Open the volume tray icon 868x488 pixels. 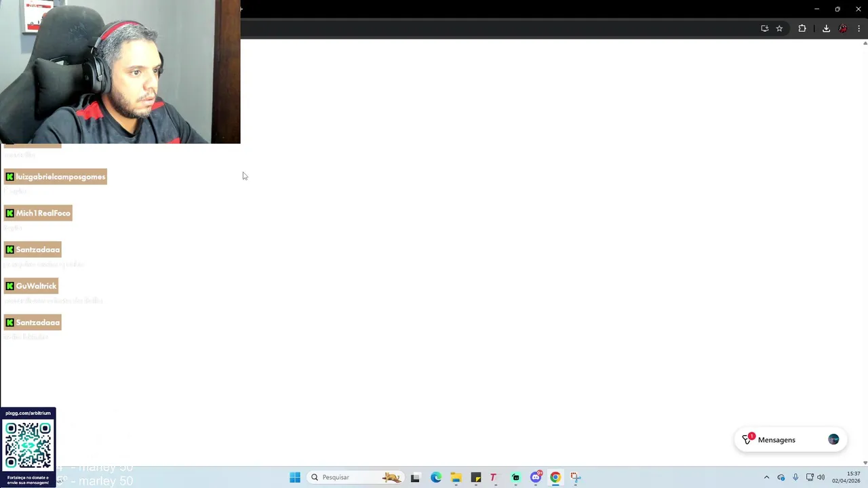point(821,477)
